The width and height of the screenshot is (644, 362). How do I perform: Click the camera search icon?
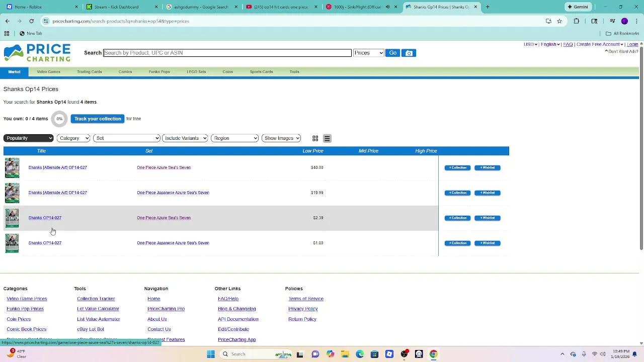(x=409, y=53)
